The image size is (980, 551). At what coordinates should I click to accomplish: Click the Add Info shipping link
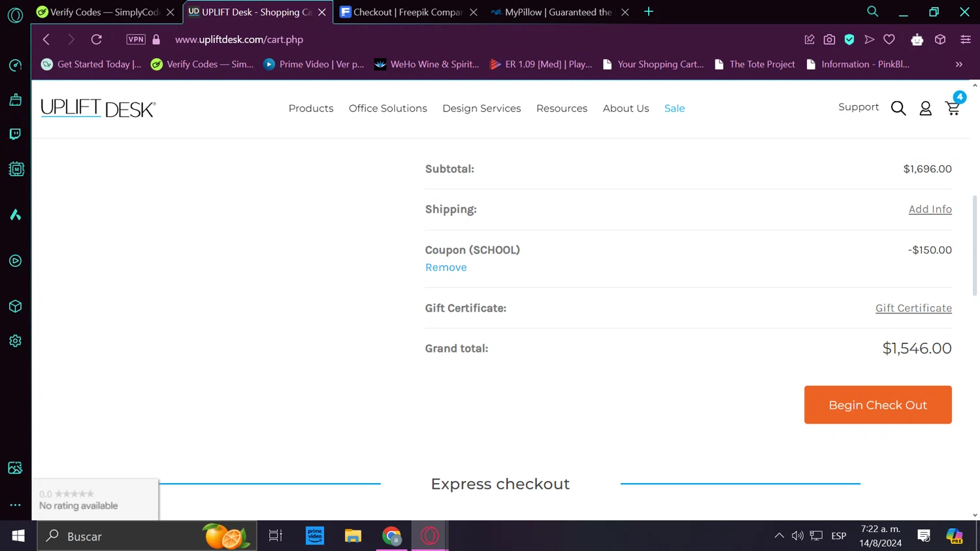click(930, 209)
